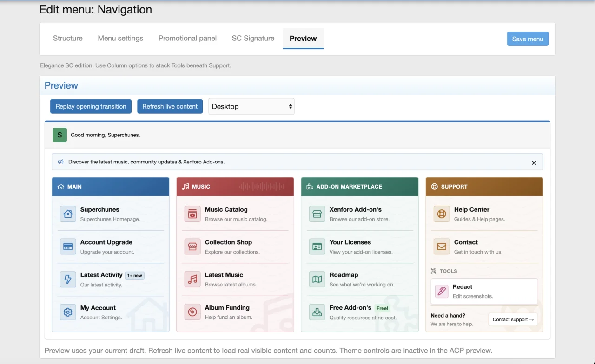This screenshot has height=364, width=595.
Task: Click the Latest Activity lightning icon
Action: click(x=68, y=279)
